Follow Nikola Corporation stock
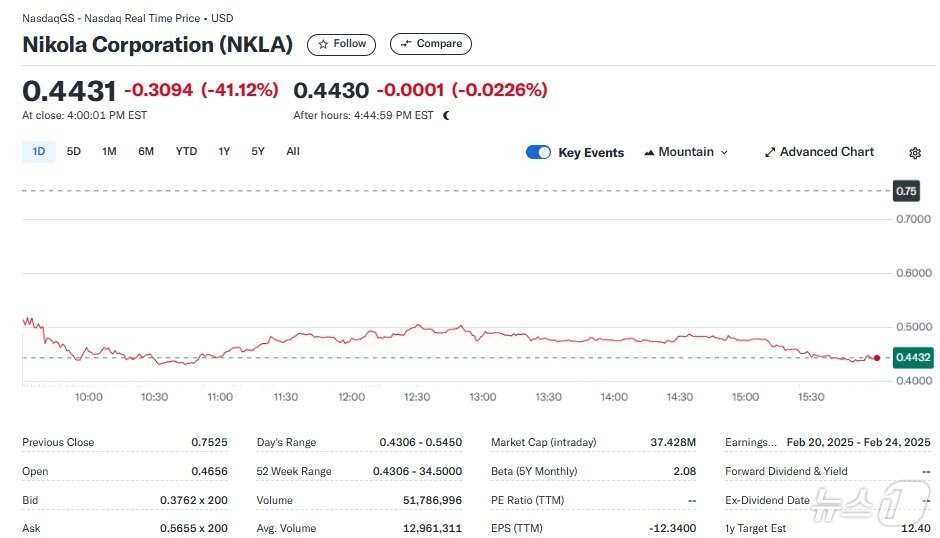 (341, 44)
